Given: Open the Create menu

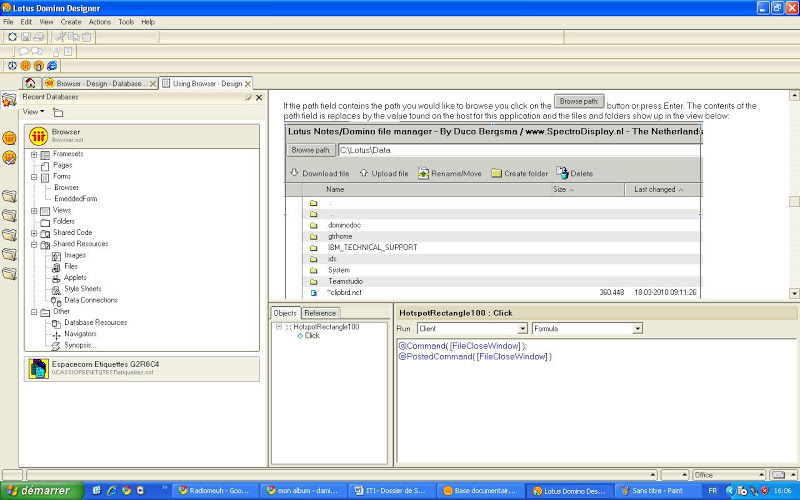Looking at the screenshot, I should pos(71,21).
